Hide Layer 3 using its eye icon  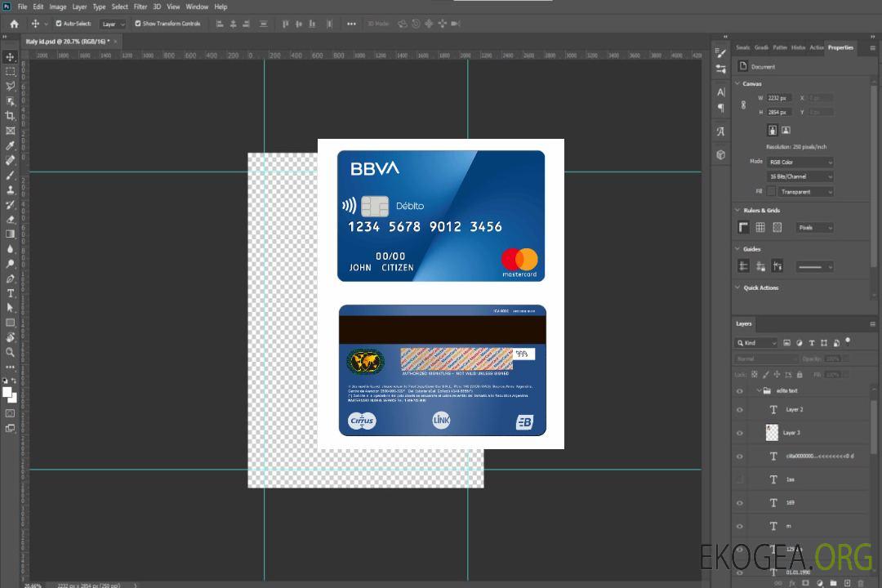[740, 434]
